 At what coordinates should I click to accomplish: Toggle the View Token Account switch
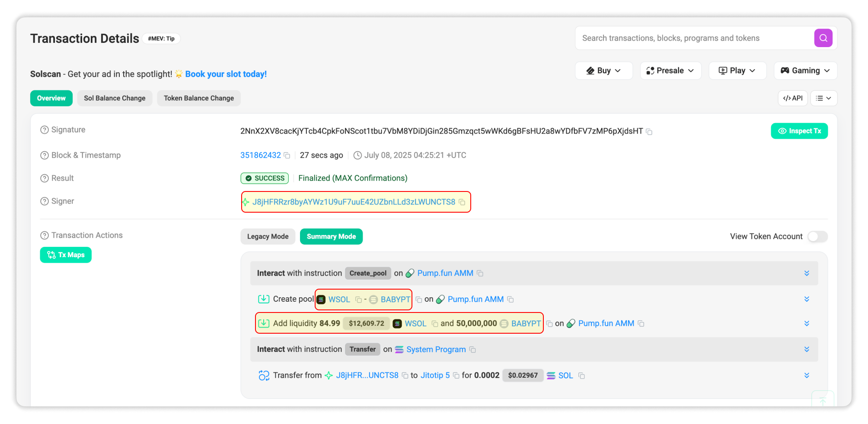817,236
